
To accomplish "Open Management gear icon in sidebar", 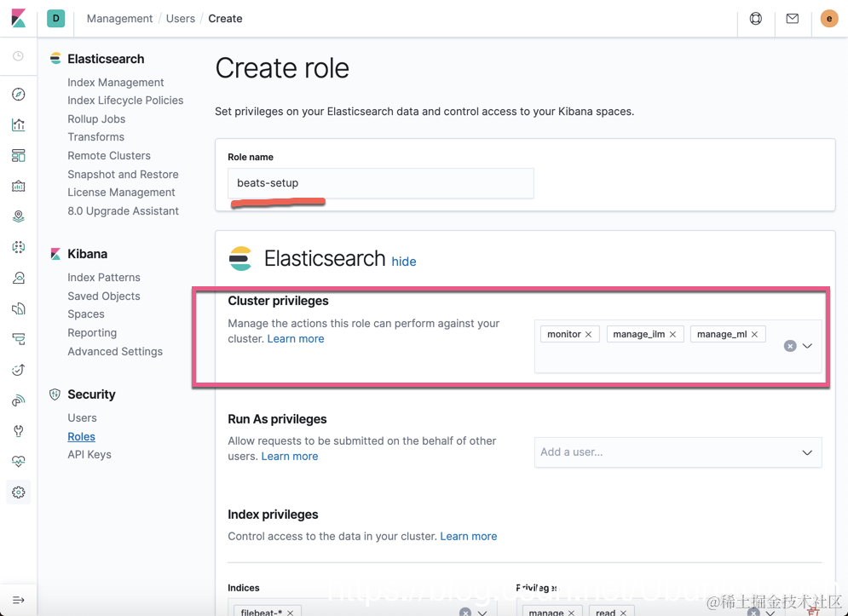I will point(19,492).
